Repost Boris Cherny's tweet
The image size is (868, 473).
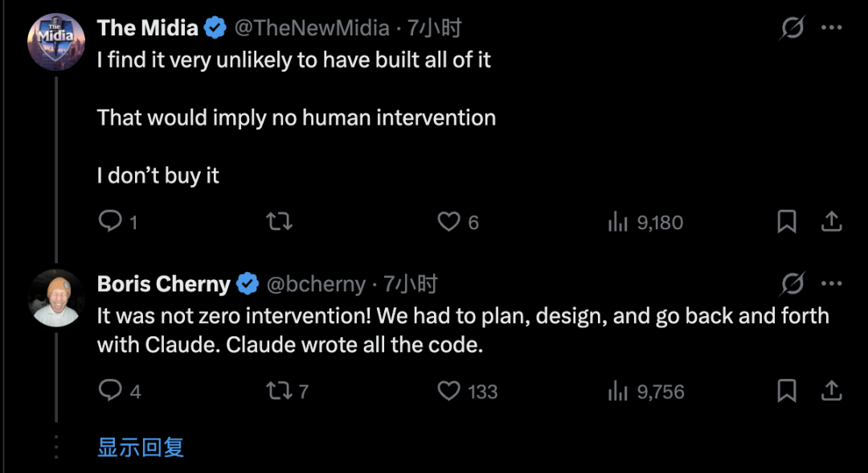(x=278, y=391)
